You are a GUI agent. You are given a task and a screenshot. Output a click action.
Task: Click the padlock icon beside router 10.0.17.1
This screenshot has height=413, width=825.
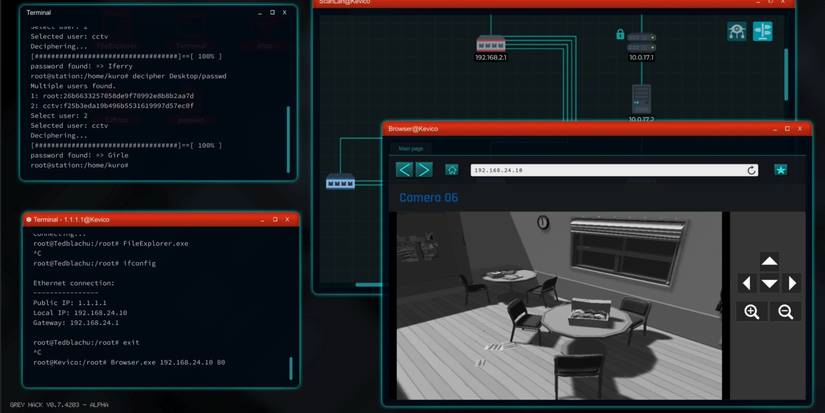pyautogui.click(x=620, y=35)
